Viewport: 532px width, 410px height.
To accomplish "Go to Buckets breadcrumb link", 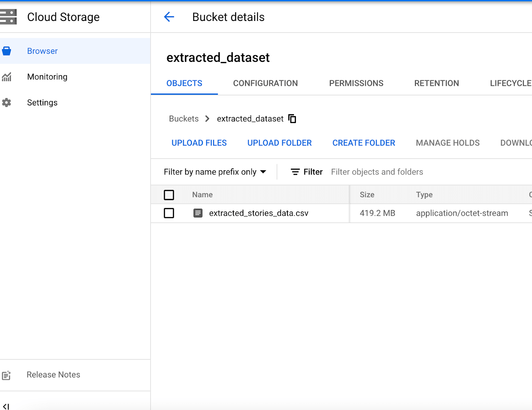I will tap(184, 119).
